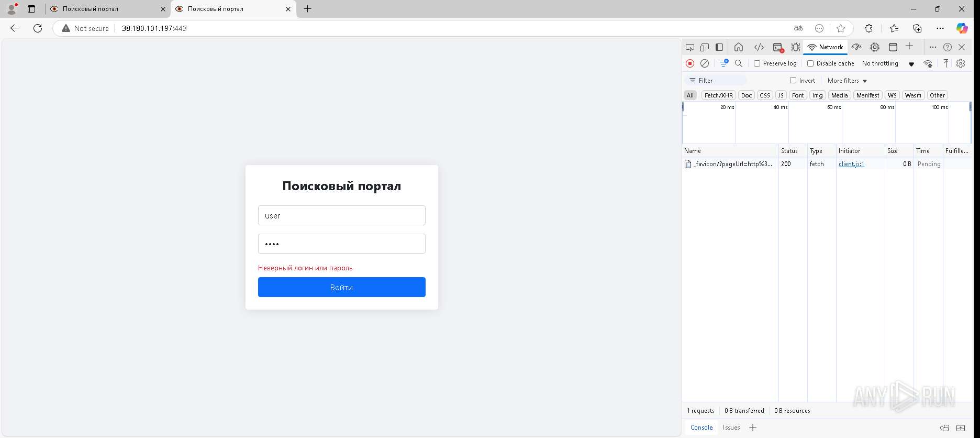Open browser Extensions puzzle icon
Image resolution: width=980 pixels, height=438 pixels.
pyautogui.click(x=868, y=28)
